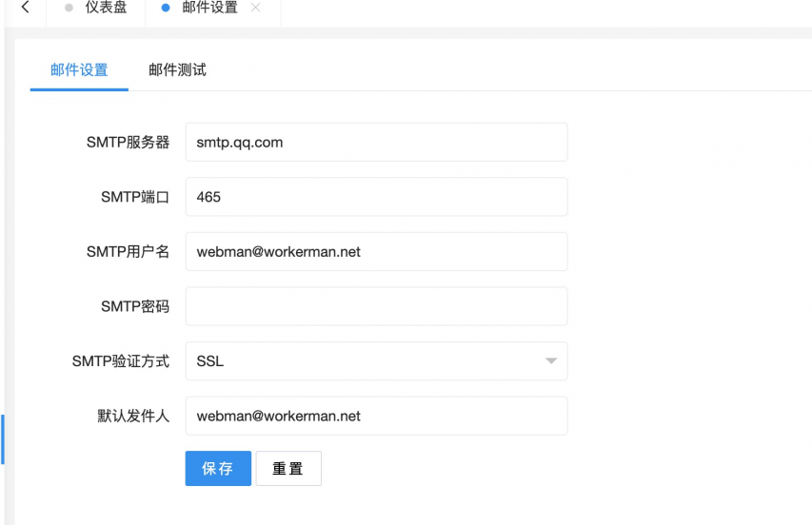
Task: Click the gray dot on 仪表盘 tab
Action: (x=69, y=8)
